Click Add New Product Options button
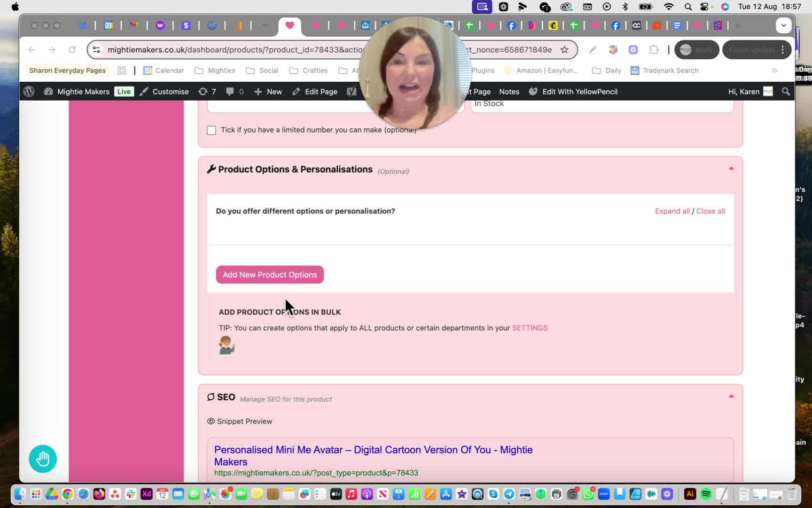The image size is (812, 508). tap(270, 275)
